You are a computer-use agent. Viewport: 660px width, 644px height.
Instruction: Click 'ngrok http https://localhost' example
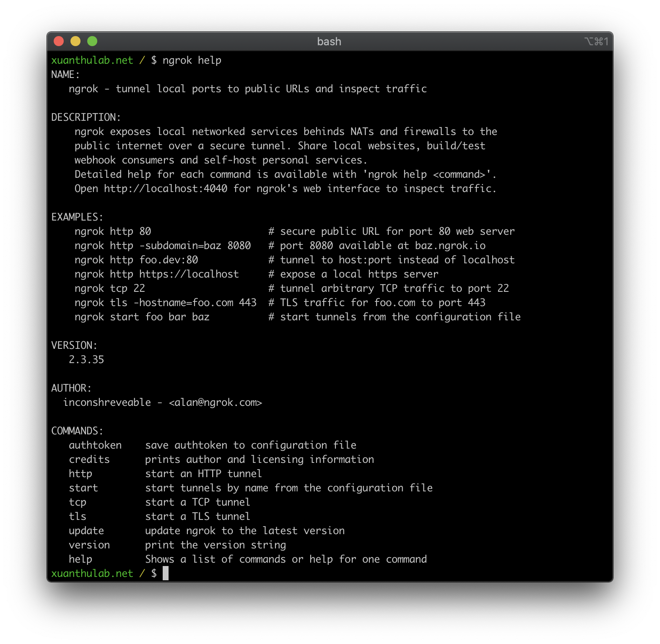click(157, 274)
